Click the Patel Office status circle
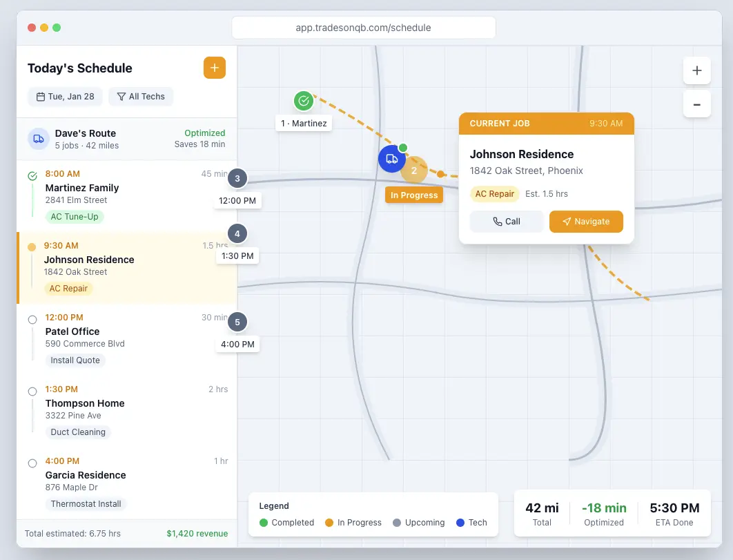733x560 pixels. click(32, 320)
